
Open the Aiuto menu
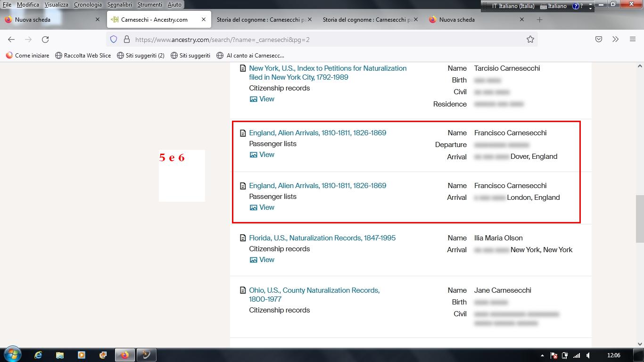[x=174, y=5]
